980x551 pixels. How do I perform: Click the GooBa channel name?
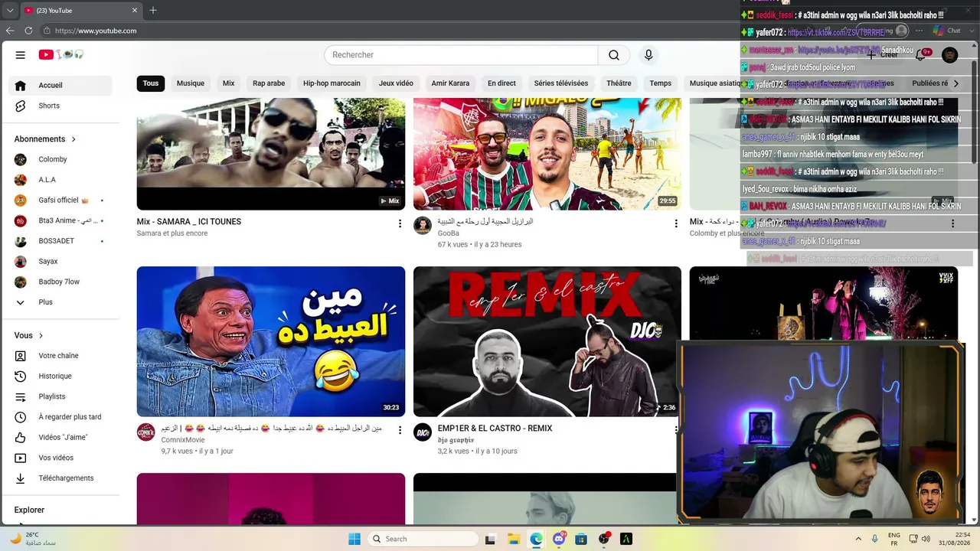coord(449,233)
